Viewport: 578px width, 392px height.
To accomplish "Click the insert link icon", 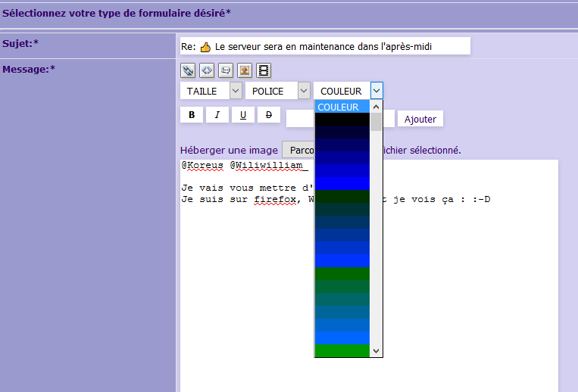I will [x=189, y=70].
